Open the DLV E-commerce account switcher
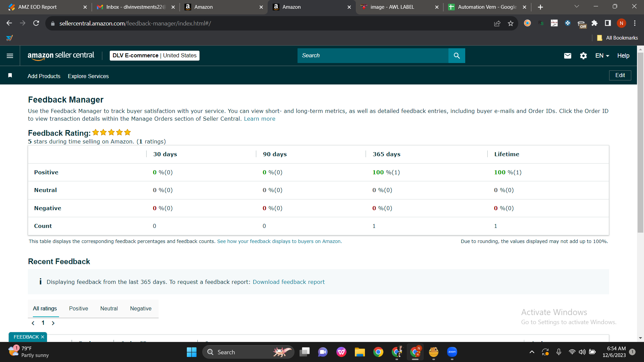Image resolution: width=644 pixels, height=362 pixels. (x=155, y=56)
